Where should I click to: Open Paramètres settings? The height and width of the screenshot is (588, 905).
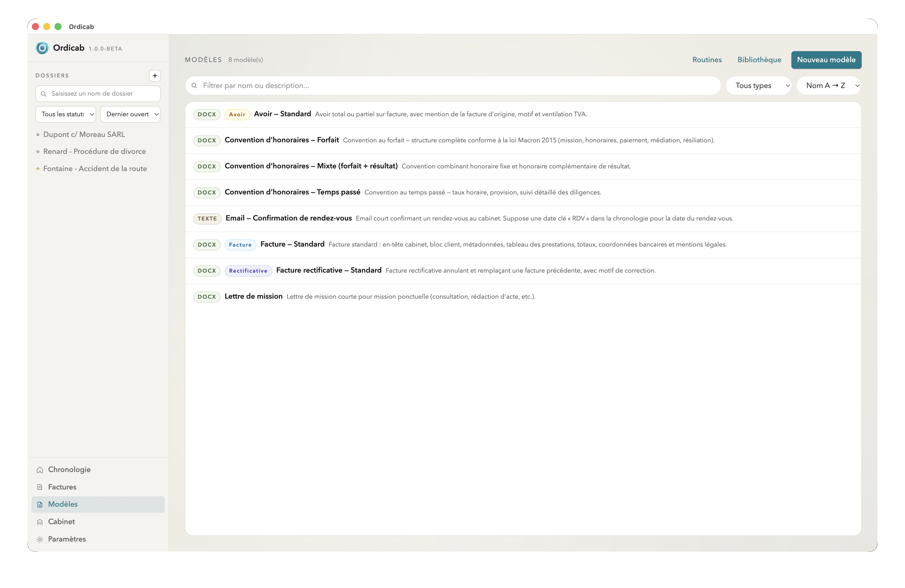pyautogui.click(x=98, y=539)
